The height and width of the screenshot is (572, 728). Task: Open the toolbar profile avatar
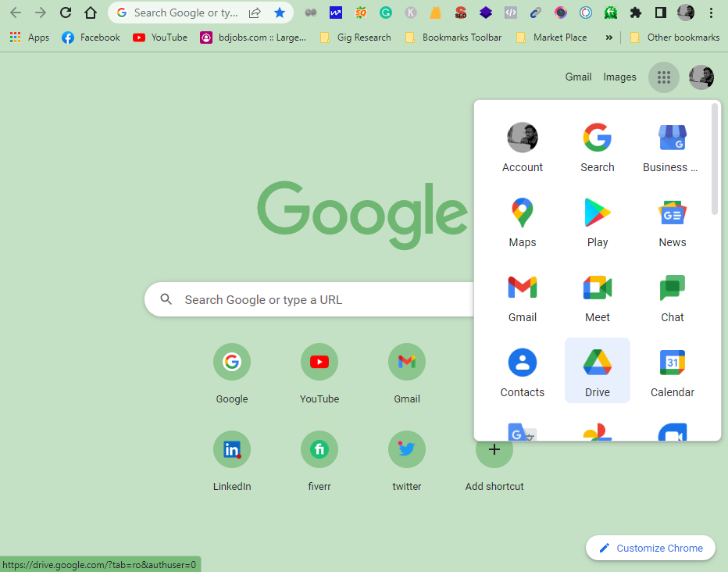(686, 13)
